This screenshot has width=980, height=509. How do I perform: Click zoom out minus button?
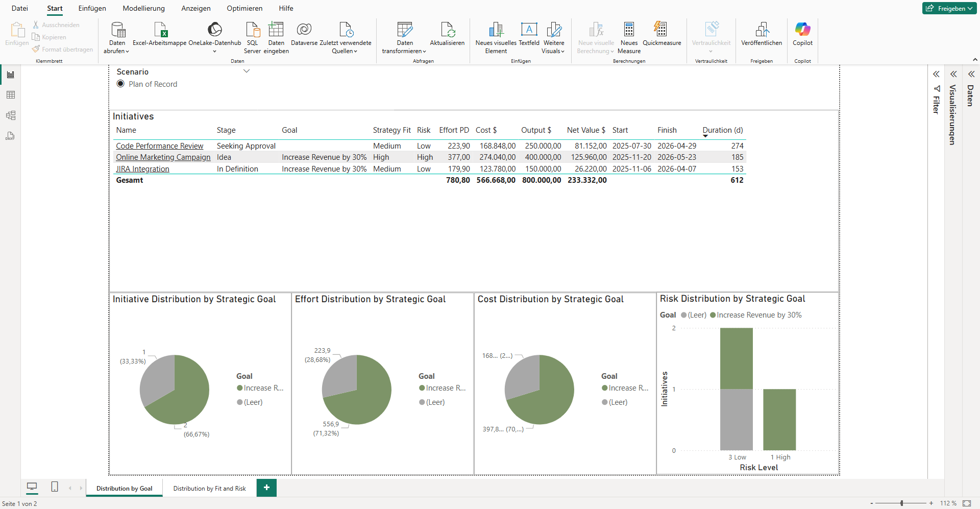click(x=872, y=503)
